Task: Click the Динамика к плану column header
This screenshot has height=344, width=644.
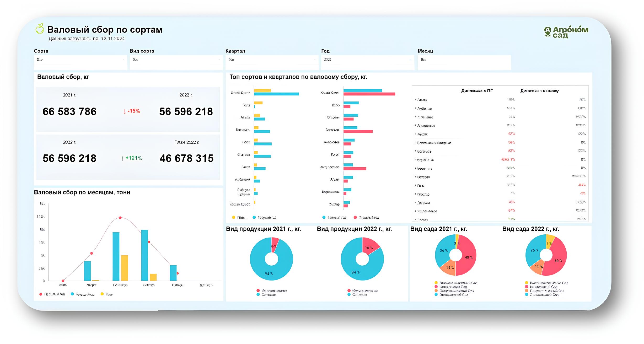Action: coord(540,91)
